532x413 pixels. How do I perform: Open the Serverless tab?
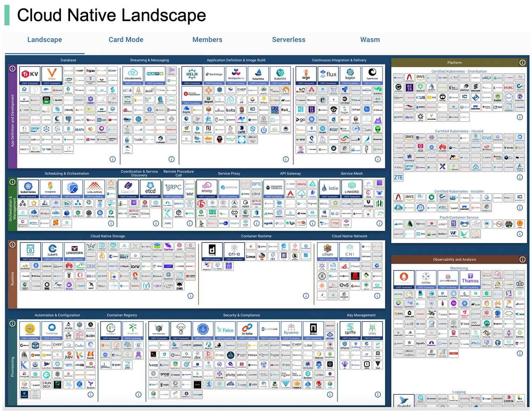click(289, 39)
